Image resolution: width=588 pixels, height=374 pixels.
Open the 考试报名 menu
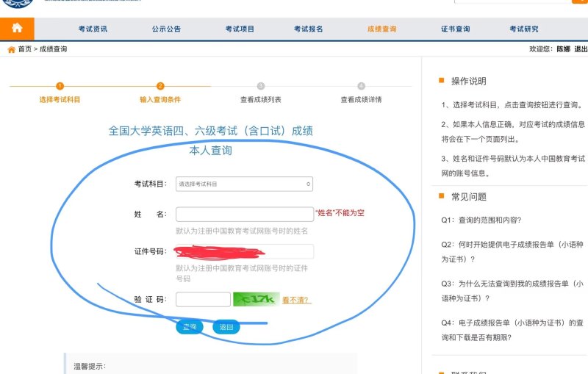(308, 29)
